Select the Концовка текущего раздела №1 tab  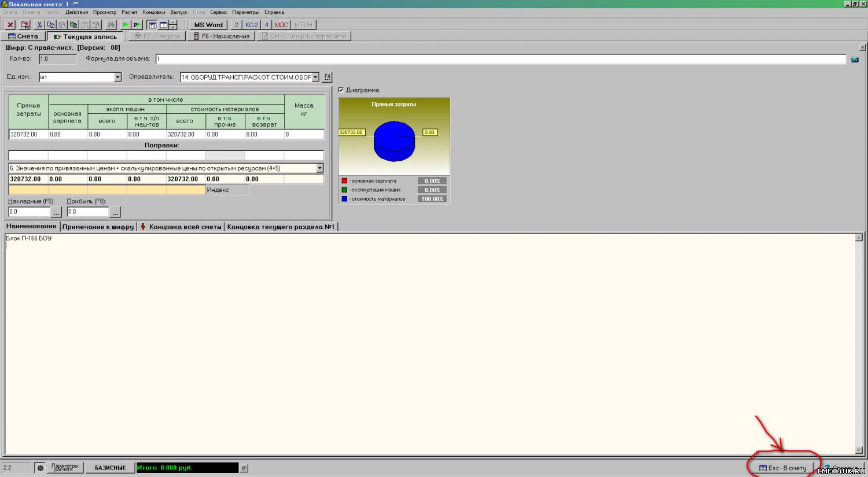pyautogui.click(x=281, y=227)
